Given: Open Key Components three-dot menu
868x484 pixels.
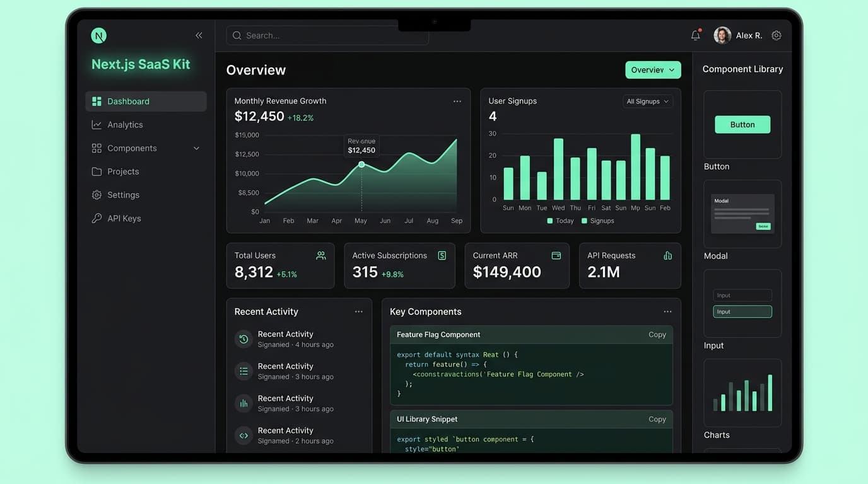Looking at the screenshot, I should (x=667, y=312).
